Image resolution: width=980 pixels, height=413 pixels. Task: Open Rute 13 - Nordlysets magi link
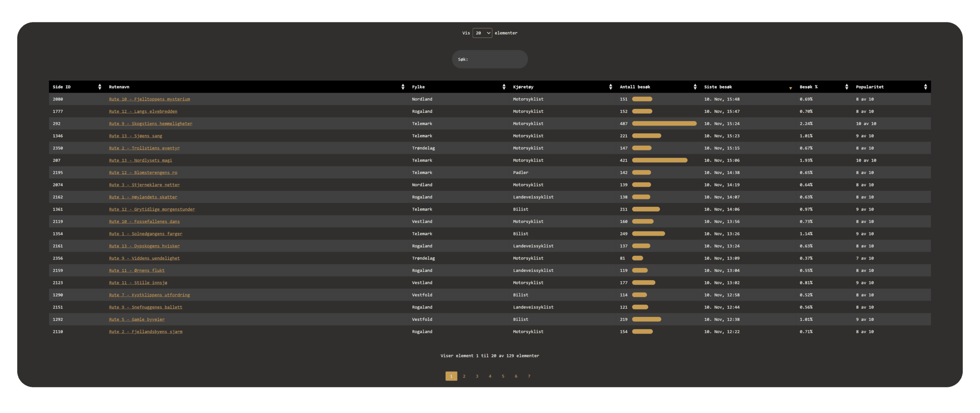tap(140, 160)
